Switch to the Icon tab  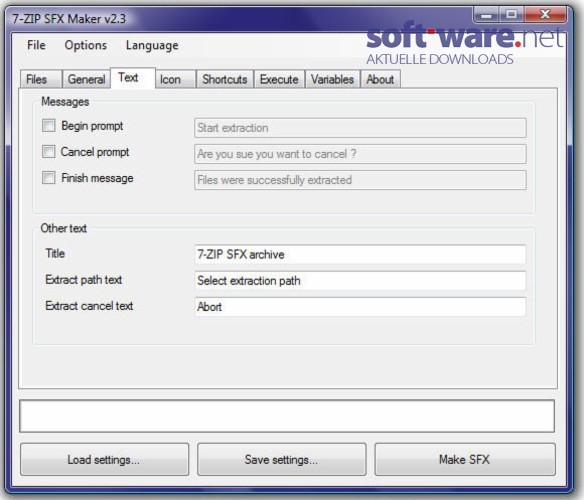click(x=175, y=79)
